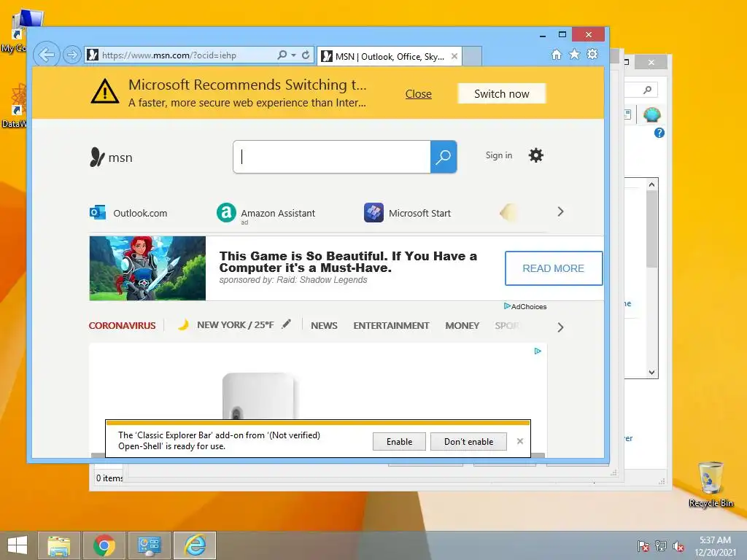747x560 pixels.
Task: Open the Recycle Bin desktop icon
Action: (711, 484)
